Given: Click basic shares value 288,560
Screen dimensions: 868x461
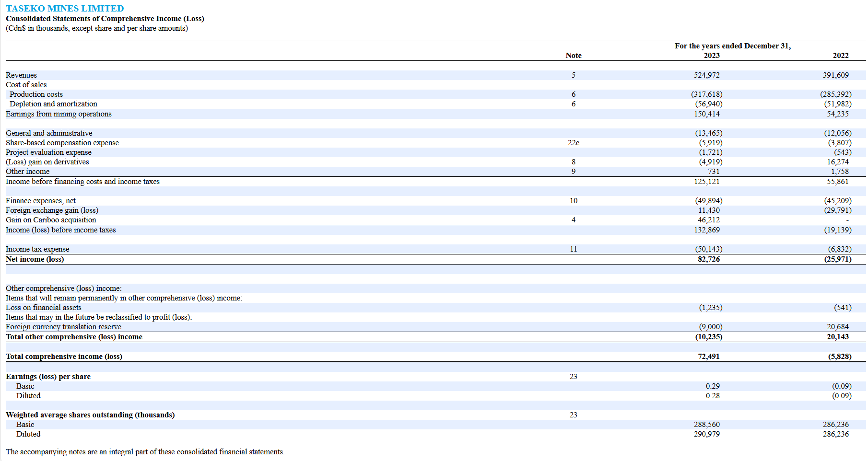Looking at the screenshot, I should tap(707, 425).
